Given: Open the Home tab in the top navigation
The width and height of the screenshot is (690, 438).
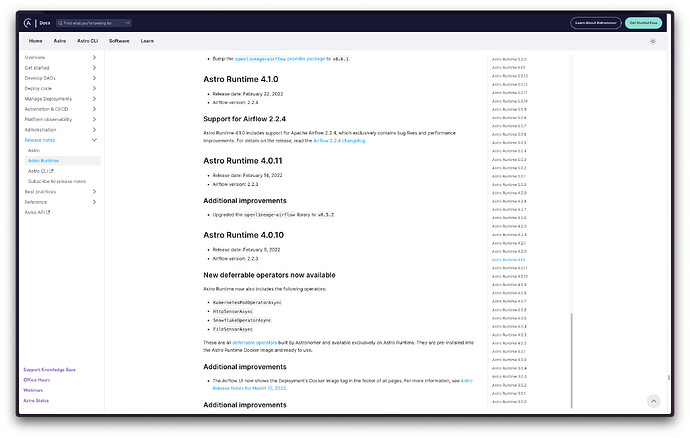Looking at the screenshot, I should click(x=36, y=41).
